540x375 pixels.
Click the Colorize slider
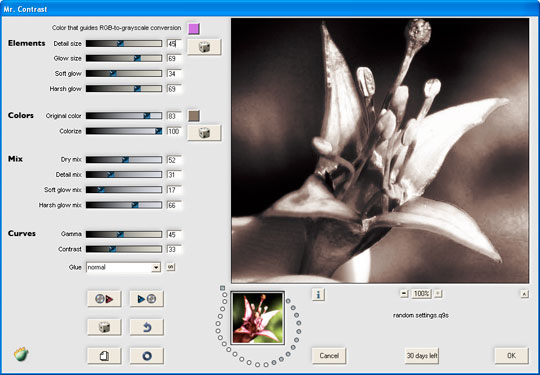[x=124, y=131]
